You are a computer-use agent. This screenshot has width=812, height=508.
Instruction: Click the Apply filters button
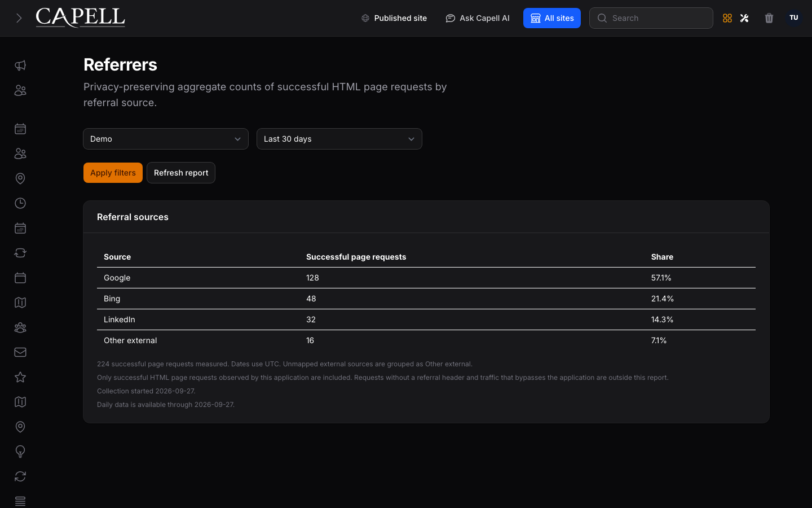point(113,173)
